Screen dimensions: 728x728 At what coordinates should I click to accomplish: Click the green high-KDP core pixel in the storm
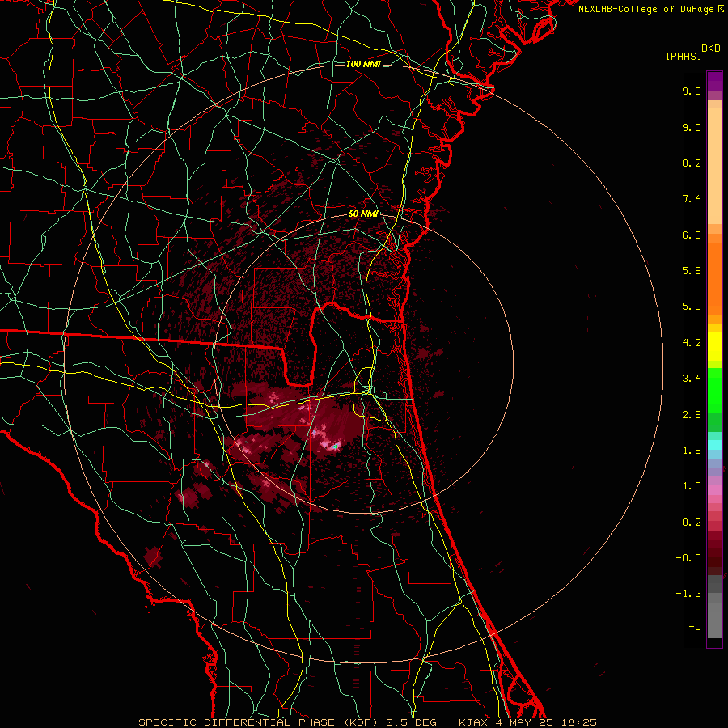[x=335, y=447]
